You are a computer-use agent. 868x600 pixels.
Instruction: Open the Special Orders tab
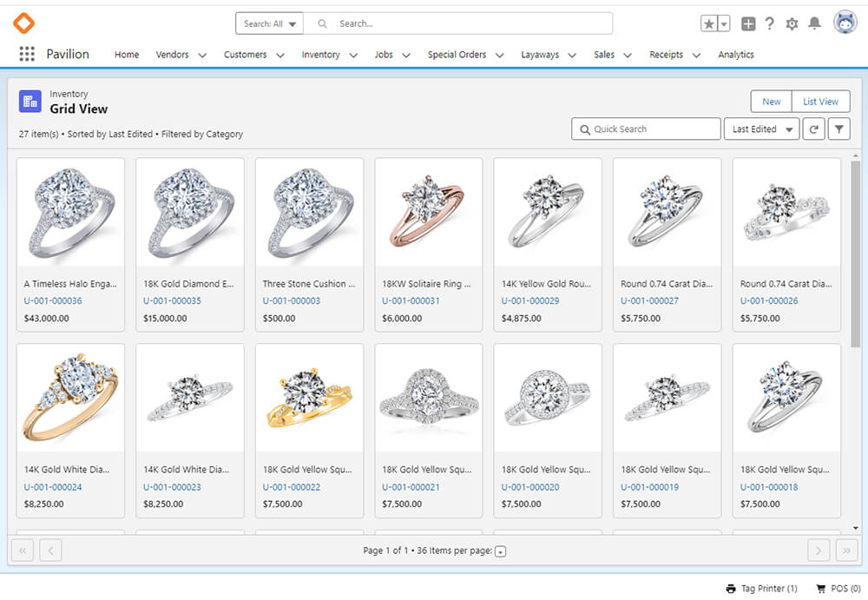(457, 55)
